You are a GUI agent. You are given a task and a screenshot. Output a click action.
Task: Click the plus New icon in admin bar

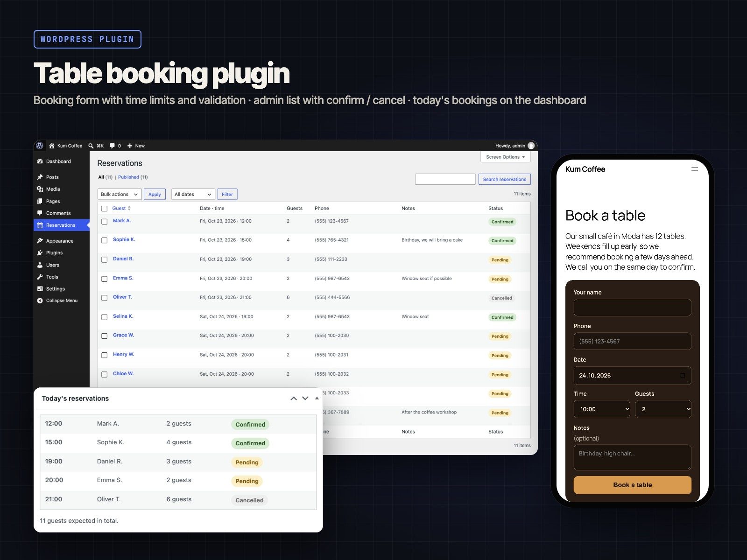point(130,146)
